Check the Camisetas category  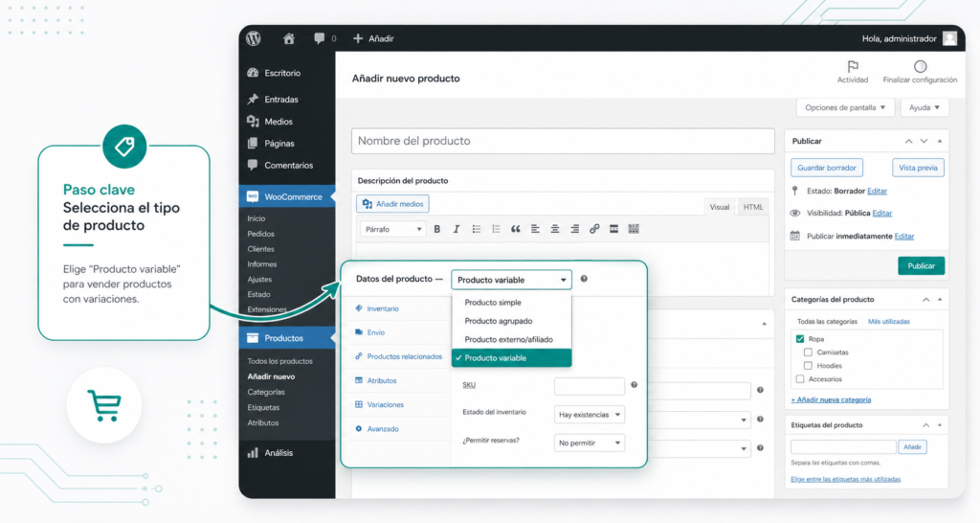(x=808, y=352)
